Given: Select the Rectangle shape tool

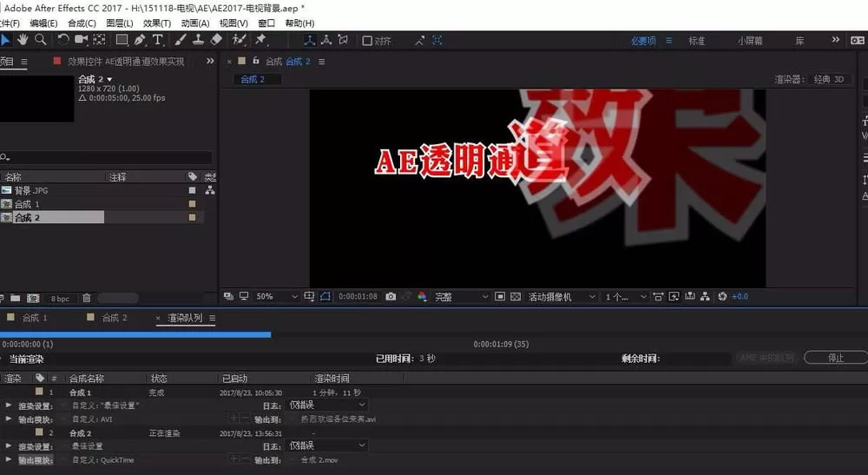Looking at the screenshot, I should point(122,40).
